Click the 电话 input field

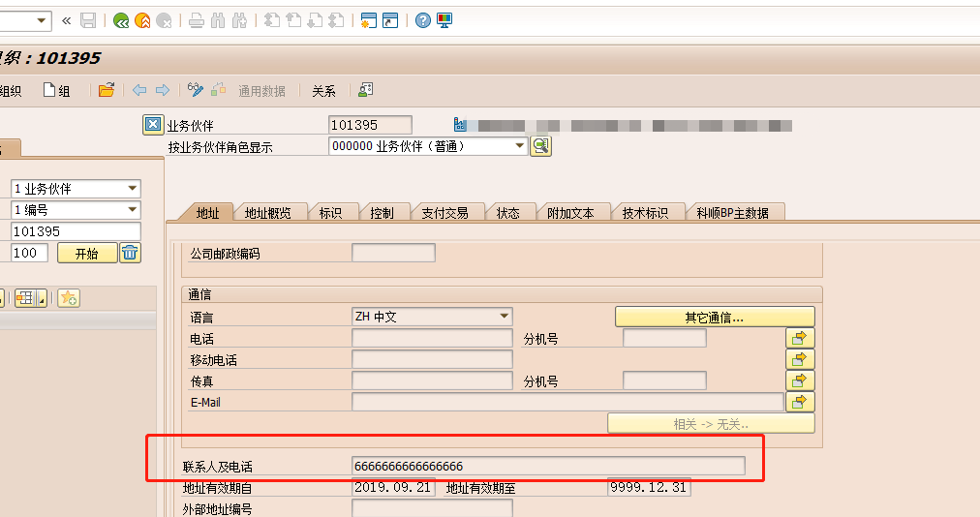point(433,338)
